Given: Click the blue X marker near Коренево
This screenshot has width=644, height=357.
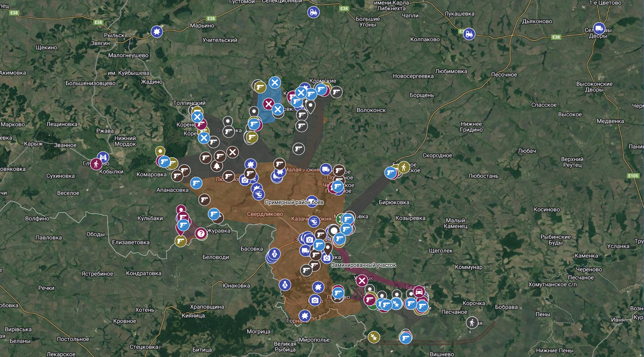Looking at the screenshot, I should tap(197, 117).
